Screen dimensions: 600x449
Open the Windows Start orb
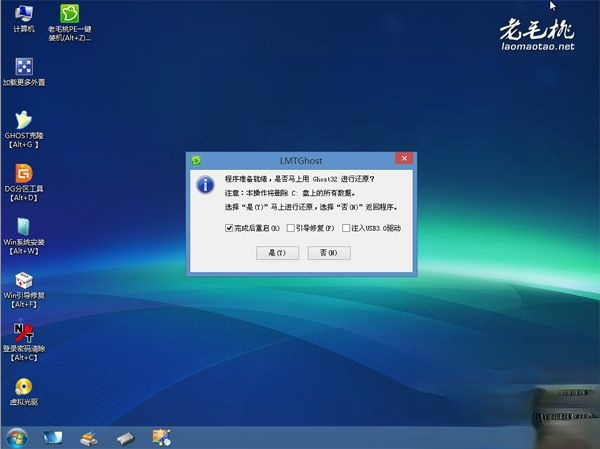[17, 438]
